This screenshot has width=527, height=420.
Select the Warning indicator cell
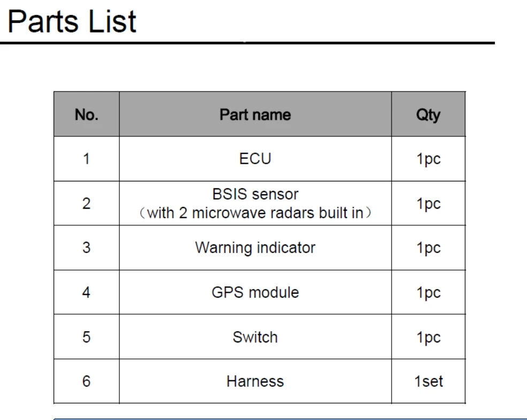click(255, 248)
